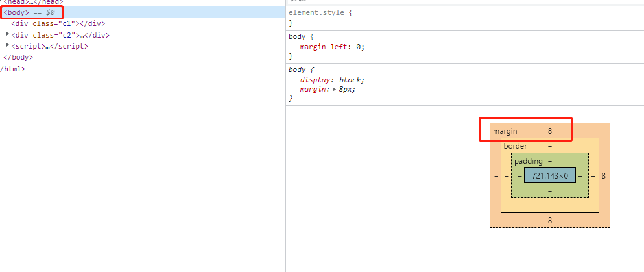
Task: Click the right padding dash in box model
Action: [580, 176]
